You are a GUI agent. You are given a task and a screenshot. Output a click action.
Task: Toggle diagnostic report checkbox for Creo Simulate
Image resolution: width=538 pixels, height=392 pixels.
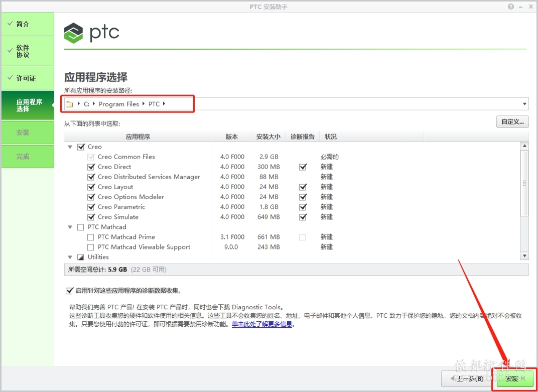[x=303, y=217]
